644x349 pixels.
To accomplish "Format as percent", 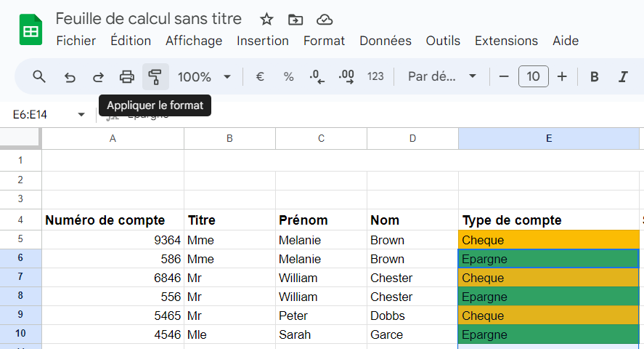I will pos(289,77).
